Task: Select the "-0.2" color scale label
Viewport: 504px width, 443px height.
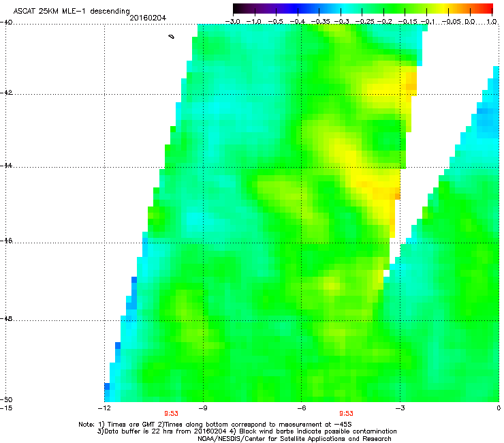Action: click(x=384, y=22)
